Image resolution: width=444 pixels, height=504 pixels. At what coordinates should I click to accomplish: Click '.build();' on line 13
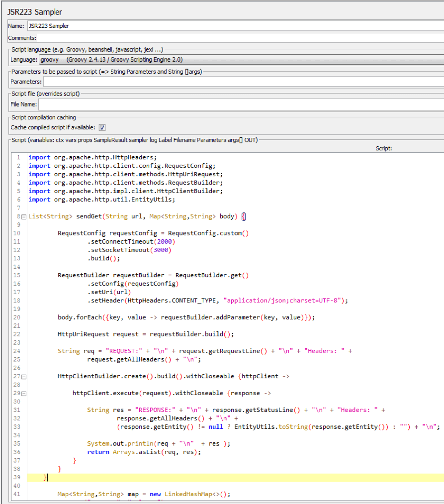[x=103, y=258]
